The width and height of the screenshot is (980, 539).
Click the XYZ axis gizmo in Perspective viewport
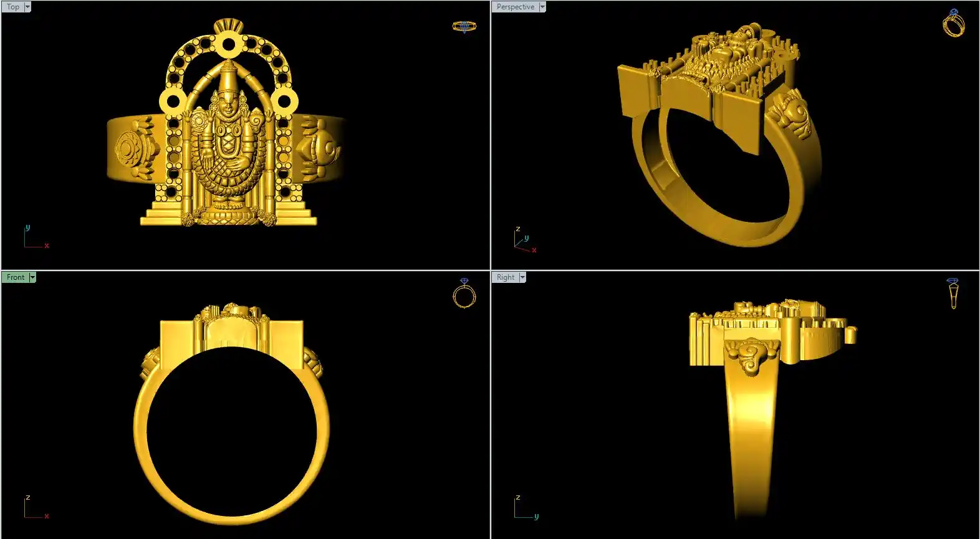524,241
